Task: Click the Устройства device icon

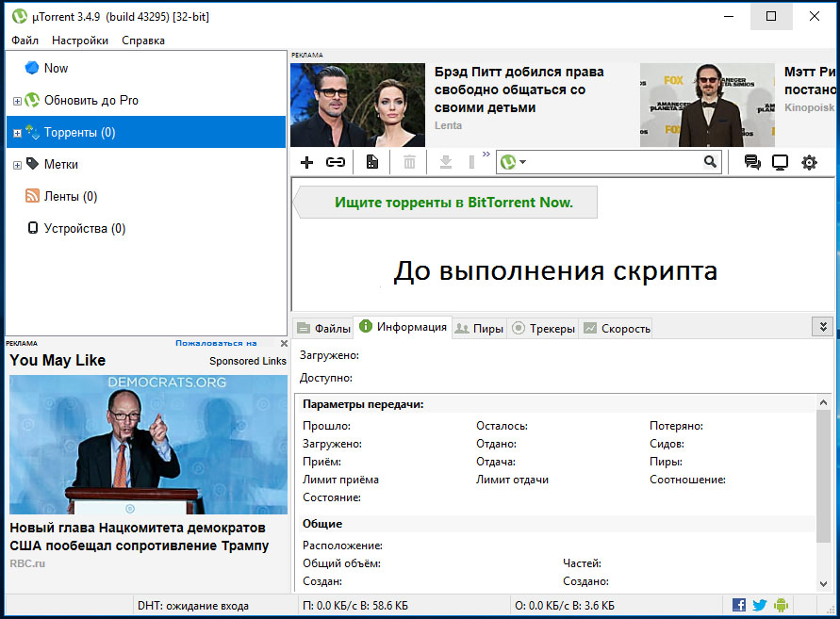Action: (x=33, y=228)
